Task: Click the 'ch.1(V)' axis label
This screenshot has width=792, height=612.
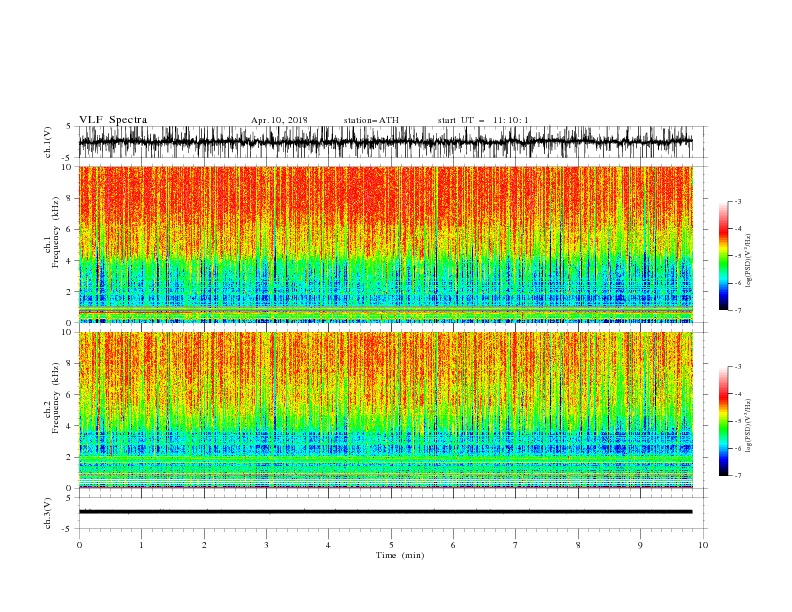Action: tap(48, 142)
